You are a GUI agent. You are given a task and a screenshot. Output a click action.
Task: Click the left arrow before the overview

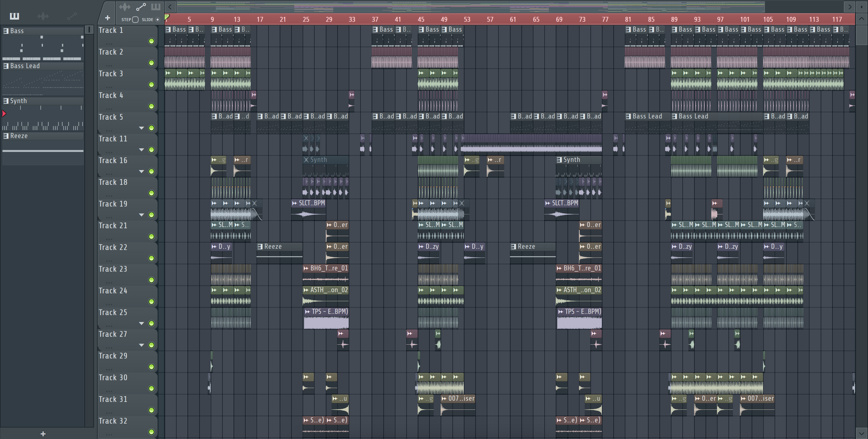point(170,6)
